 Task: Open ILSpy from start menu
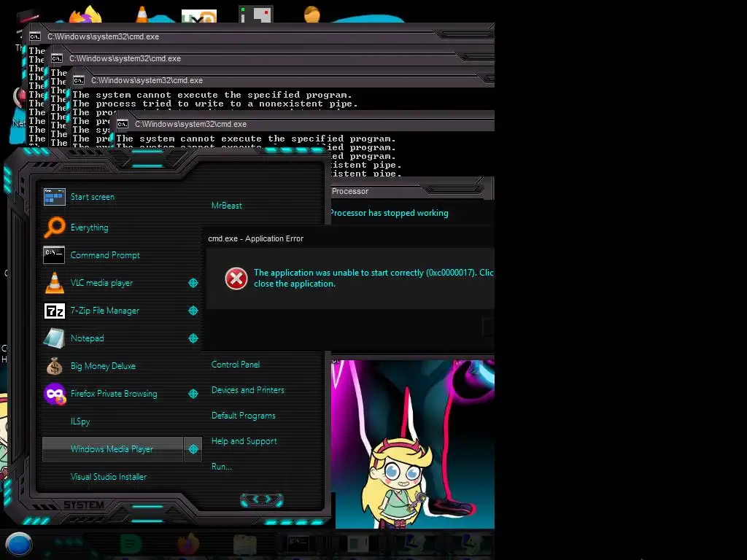pyautogui.click(x=80, y=421)
